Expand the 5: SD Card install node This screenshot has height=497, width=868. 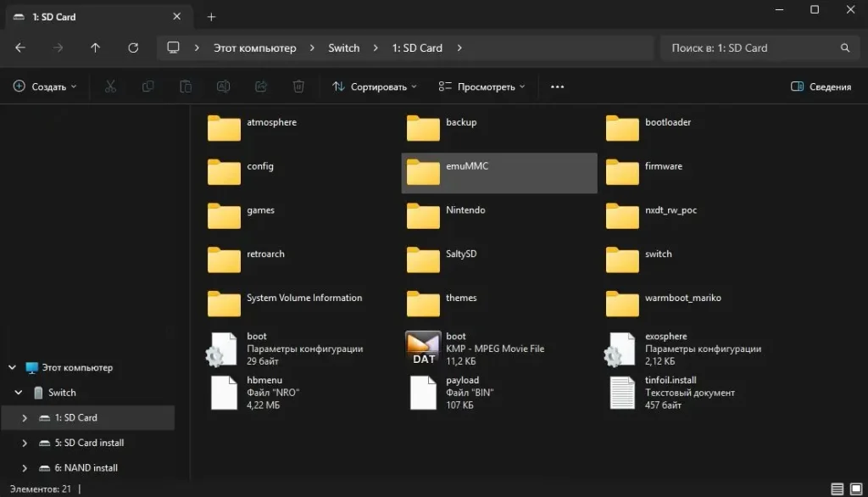(25, 443)
